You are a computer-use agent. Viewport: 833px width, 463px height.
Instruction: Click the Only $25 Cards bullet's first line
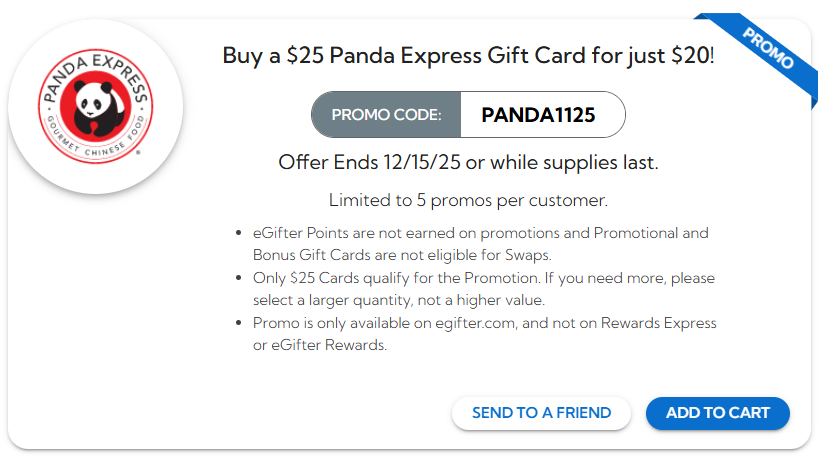[x=484, y=277]
